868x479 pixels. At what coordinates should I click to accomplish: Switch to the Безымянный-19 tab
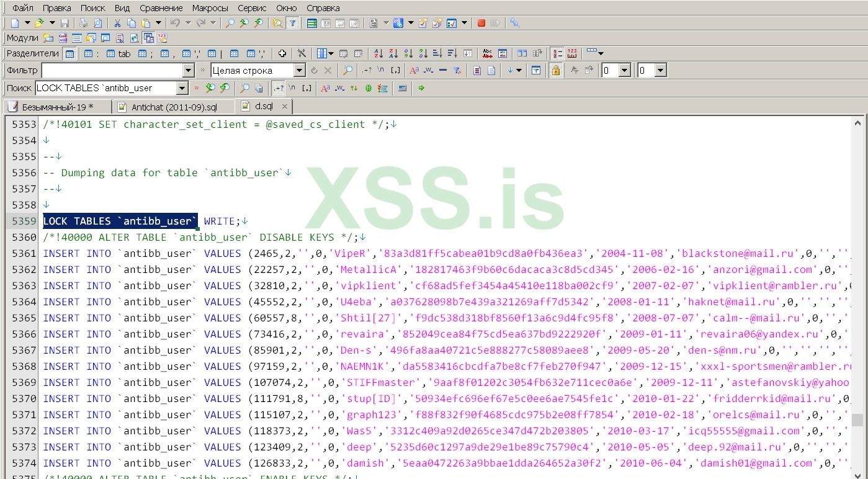pos(57,107)
